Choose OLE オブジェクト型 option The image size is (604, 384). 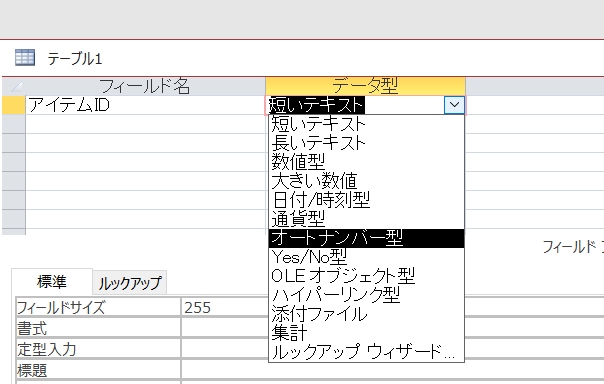click(x=366, y=276)
